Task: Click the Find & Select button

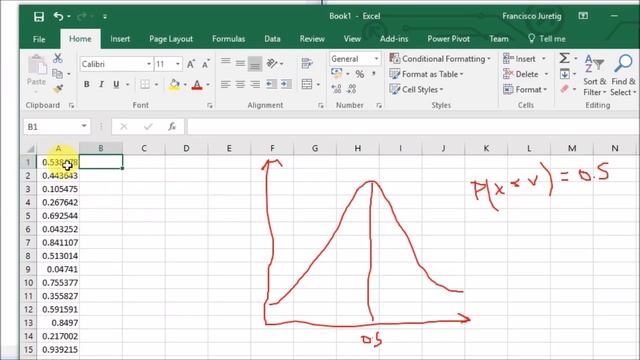Action: [x=623, y=75]
